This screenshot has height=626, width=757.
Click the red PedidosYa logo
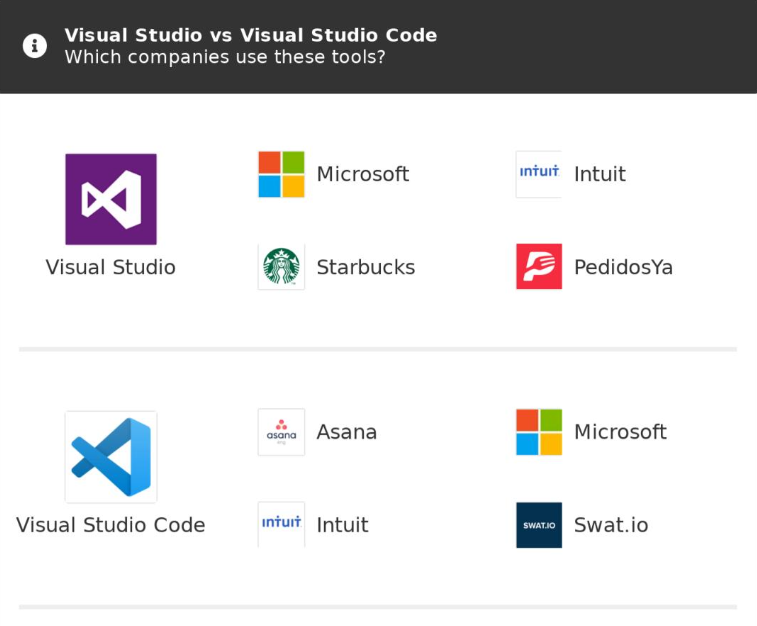[539, 266]
